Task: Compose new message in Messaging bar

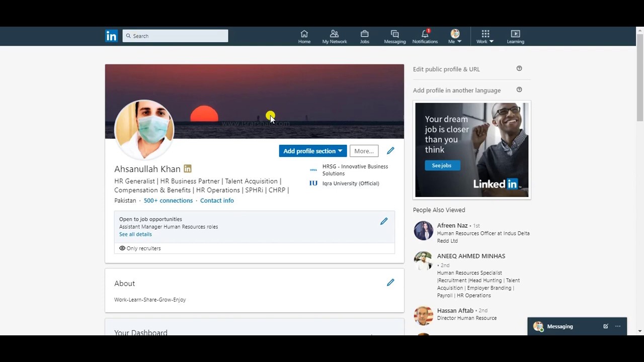Action: [606, 326]
